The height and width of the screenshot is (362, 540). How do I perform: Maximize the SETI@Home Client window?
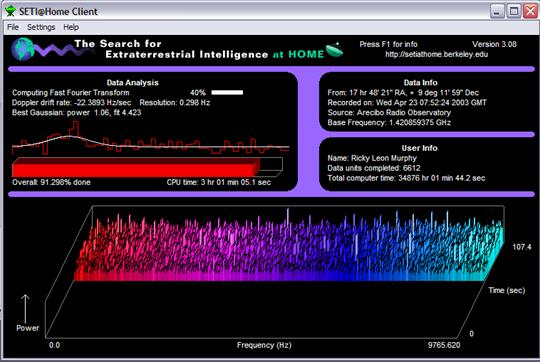[513, 11]
